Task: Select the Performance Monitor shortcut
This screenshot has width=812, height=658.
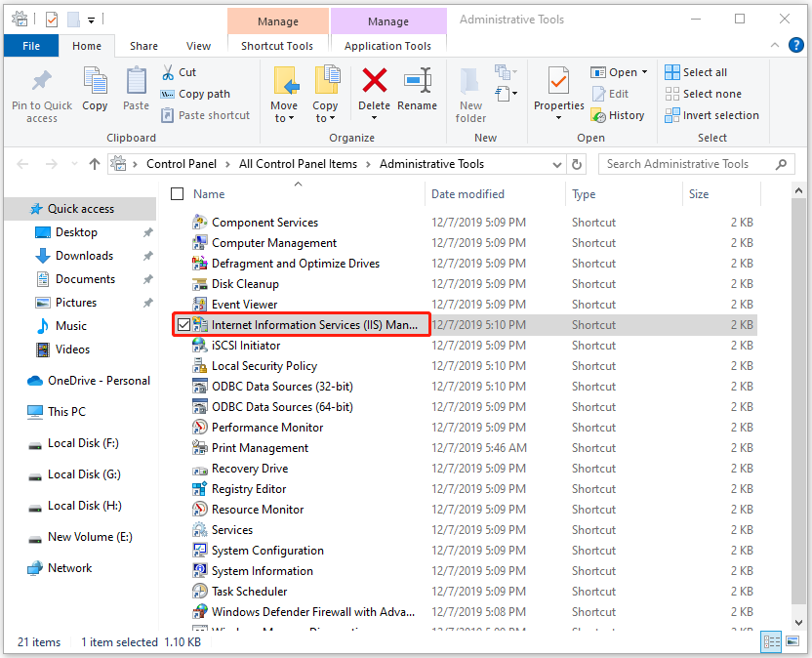Action: click(x=267, y=428)
